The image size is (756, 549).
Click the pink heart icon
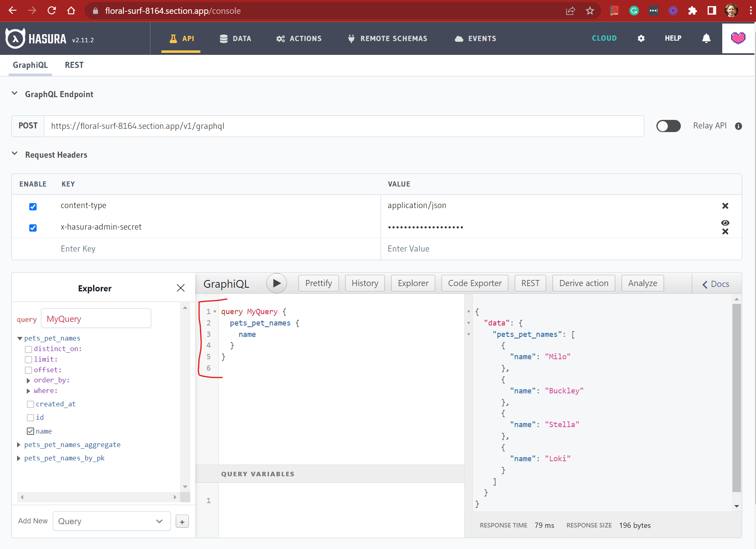click(x=738, y=38)
